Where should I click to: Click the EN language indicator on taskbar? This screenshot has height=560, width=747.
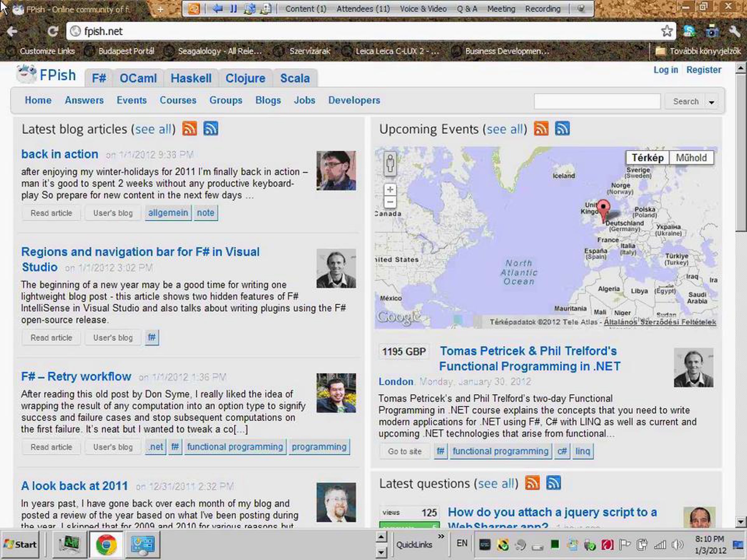click(x=462, y=543)
